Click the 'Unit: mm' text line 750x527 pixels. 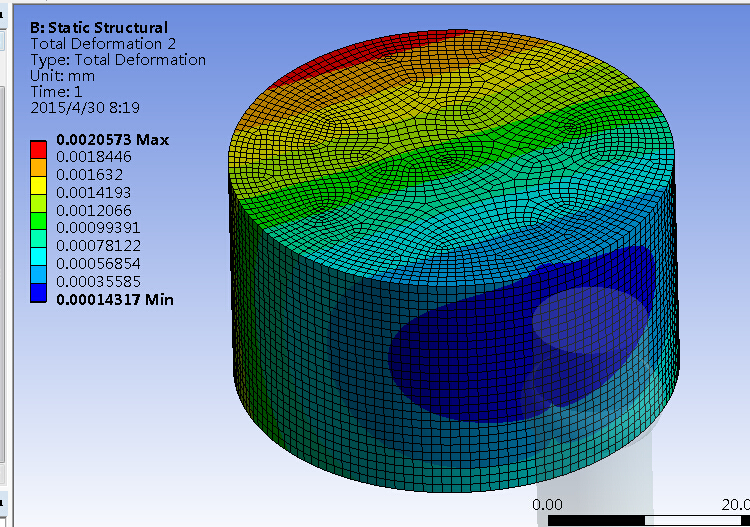tap(62, 76)
